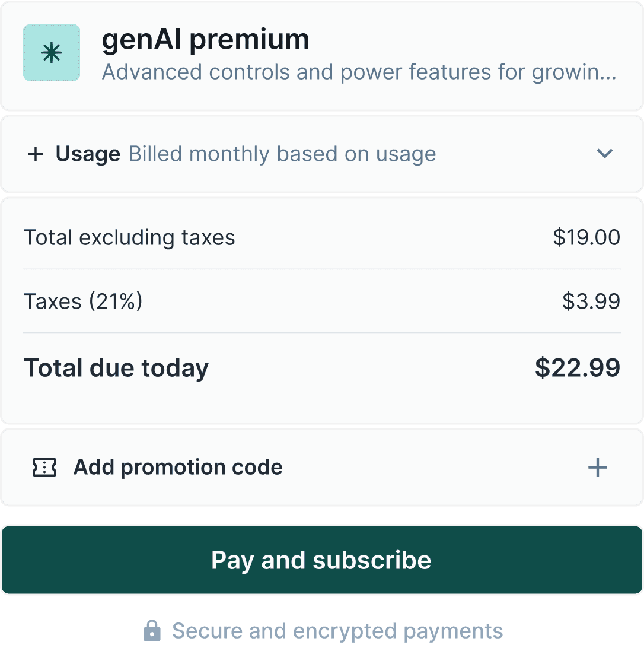This screenshot has height=648, width=644.
Task: Click the $3.99 tax amount
Action: [591, 301]
